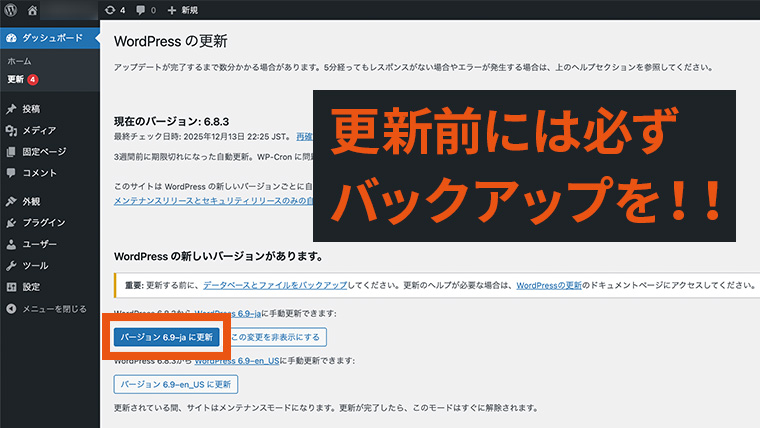Open WordPress 6.9-ja link
This screenshot has height=428, width=760.
click(228, 314)
